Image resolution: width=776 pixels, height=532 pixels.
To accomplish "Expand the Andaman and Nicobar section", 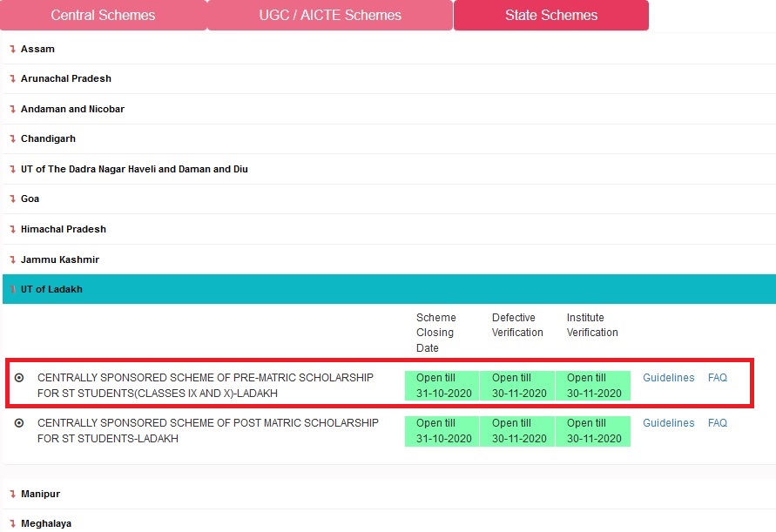I will [x=389, y=109].
